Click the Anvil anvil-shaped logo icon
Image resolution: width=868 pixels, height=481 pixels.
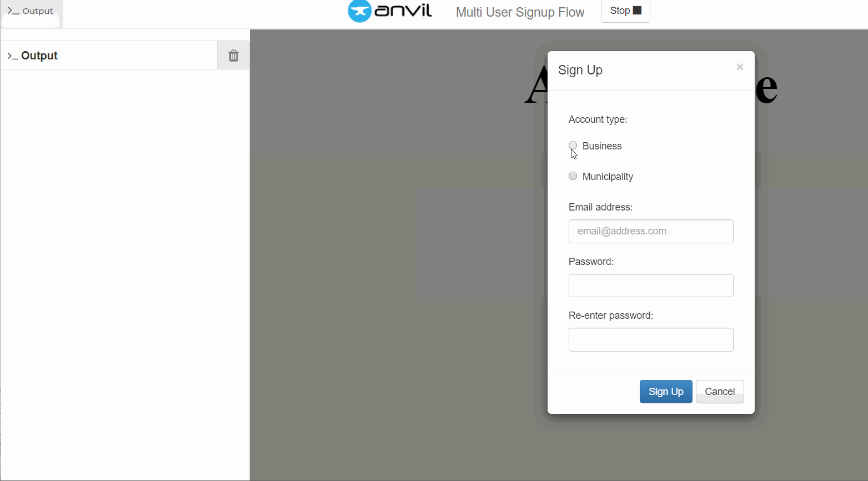pos(359,11)
